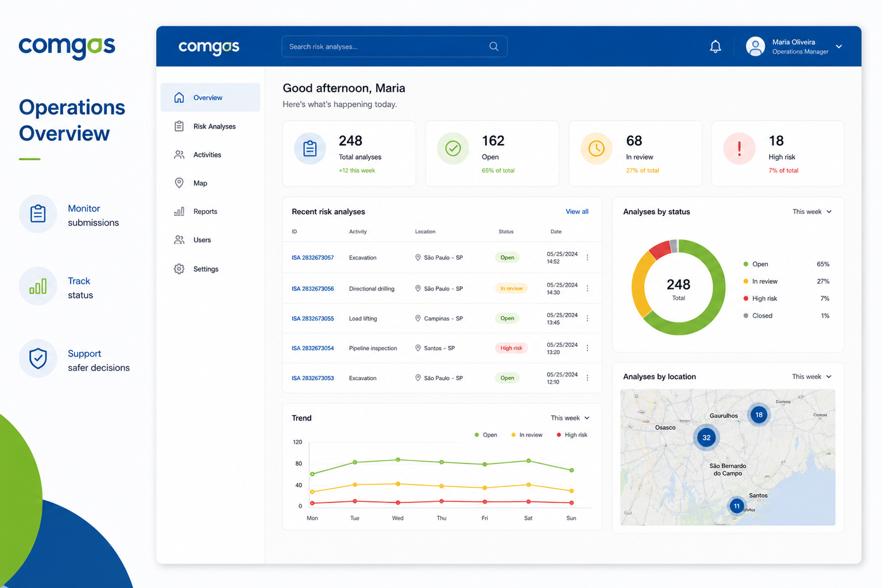Click the donut chart 248 Total center

[678, 289]
